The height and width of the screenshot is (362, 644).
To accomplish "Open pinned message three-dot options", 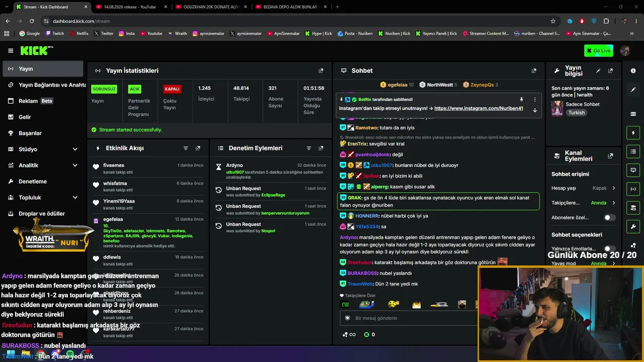I will pos(535,100).
